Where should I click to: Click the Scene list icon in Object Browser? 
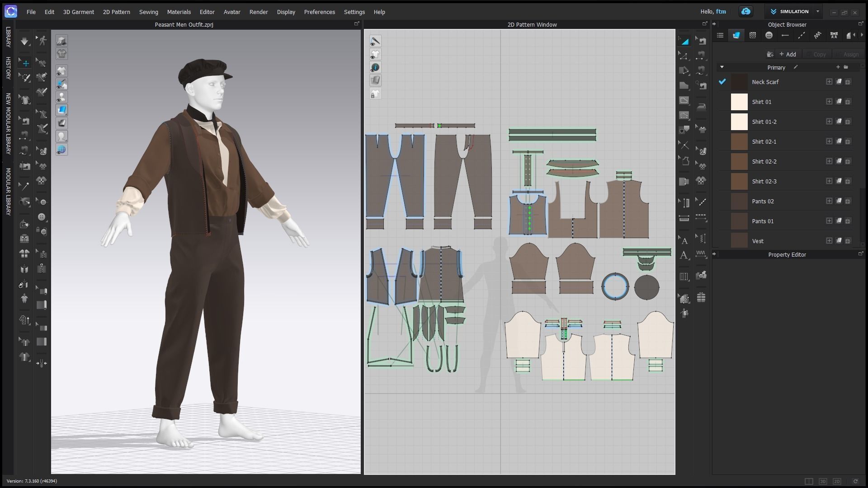(x=720, y=35)
